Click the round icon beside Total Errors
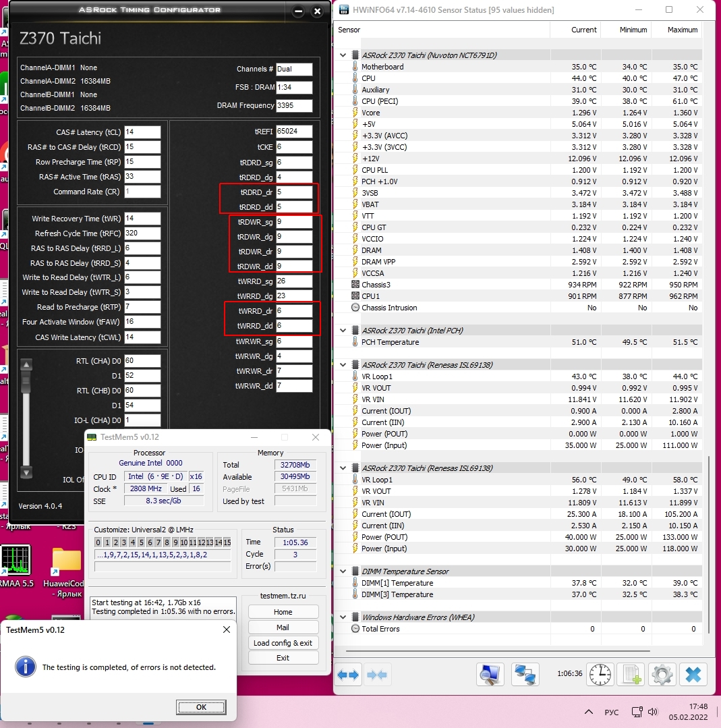 point(355,629)
